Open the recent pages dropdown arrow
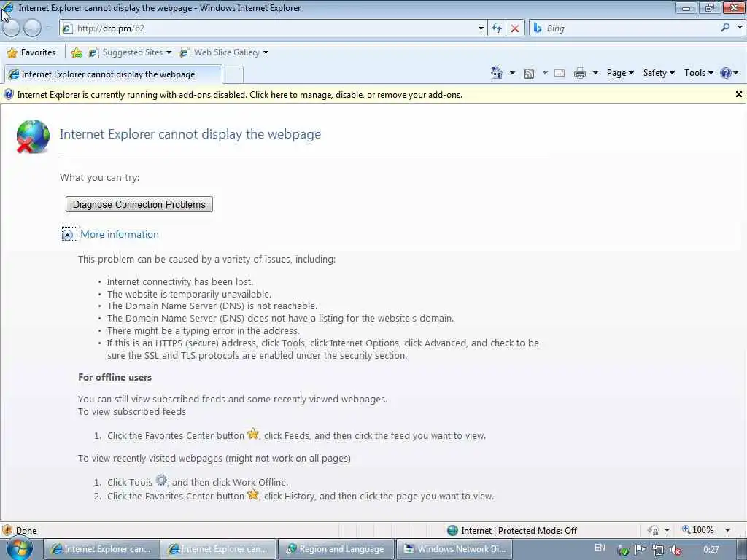 point(49,28)
